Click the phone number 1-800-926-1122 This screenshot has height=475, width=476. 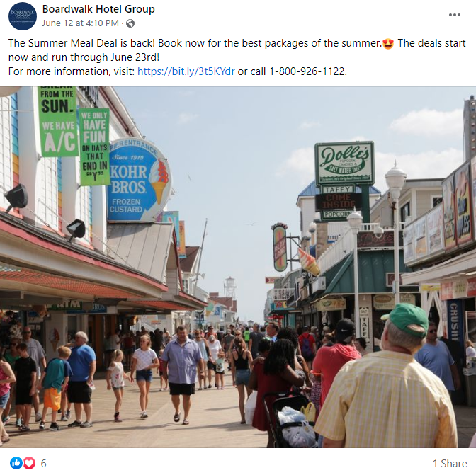coord(308,71)
